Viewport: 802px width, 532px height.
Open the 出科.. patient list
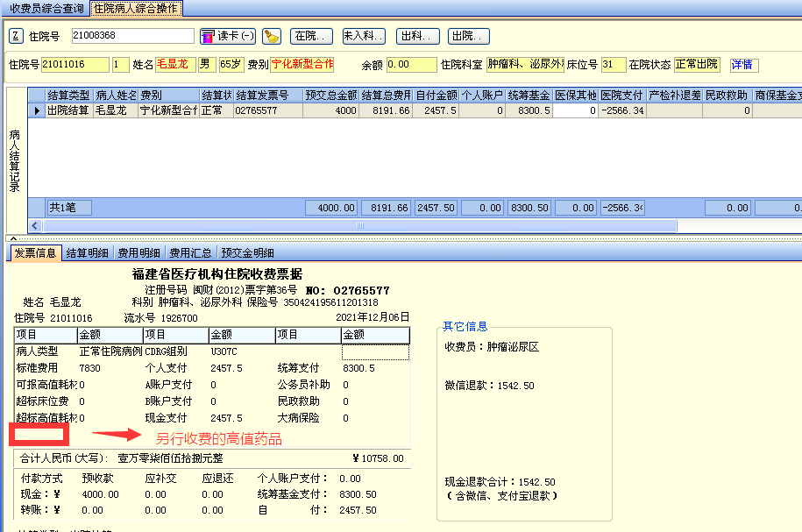click(x=418, y=36)
